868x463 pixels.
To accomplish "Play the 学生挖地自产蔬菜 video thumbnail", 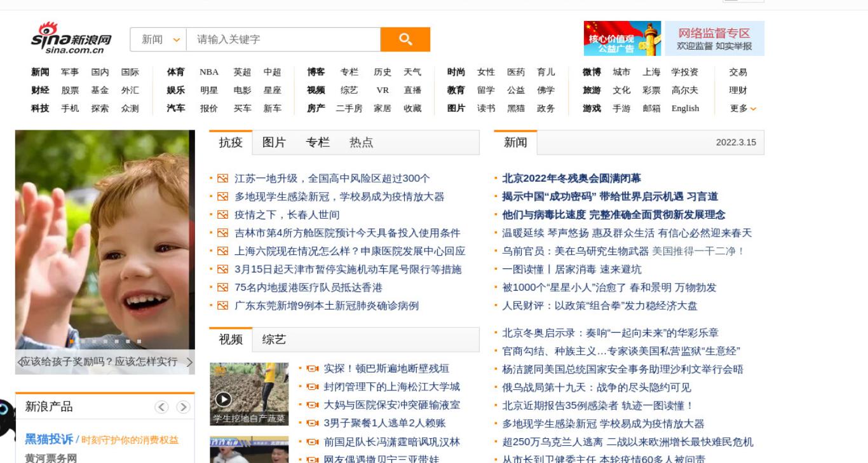I will (x=249, y=394).
